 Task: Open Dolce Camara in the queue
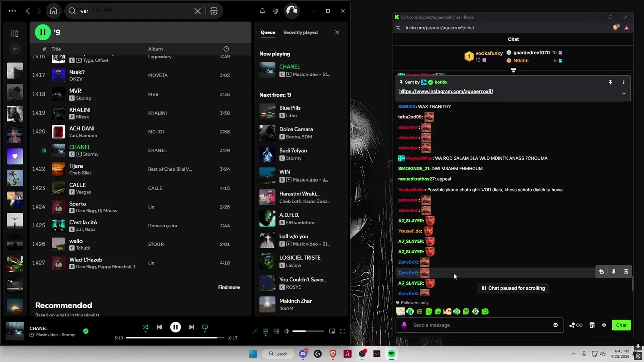click(x=300, y=133)
